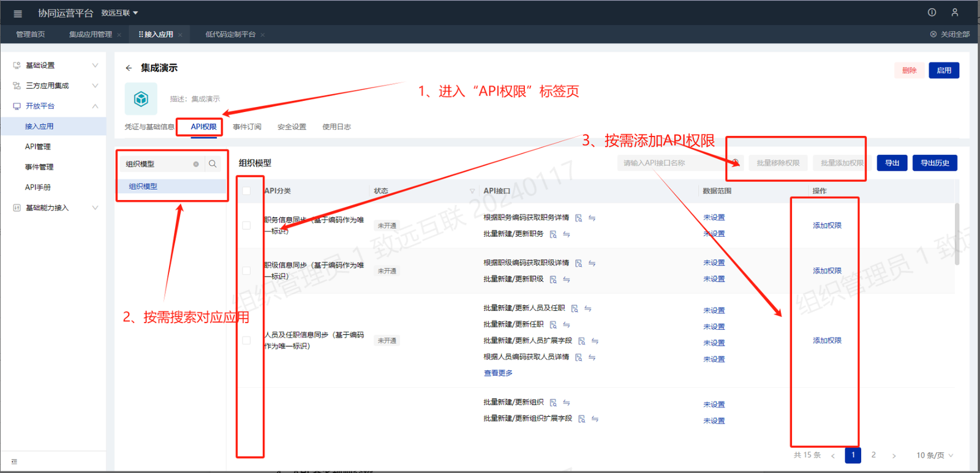This screenshot has width=980, height=473.
Task: Collapse sidebar using bottom-left icon
Action: point(14,462)
